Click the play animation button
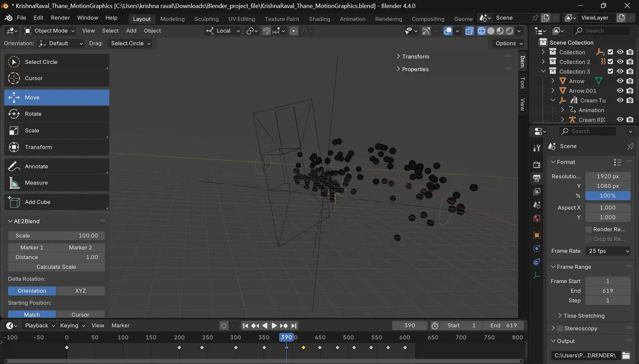This screenshot has height=364, width=639. coord(274,326)
